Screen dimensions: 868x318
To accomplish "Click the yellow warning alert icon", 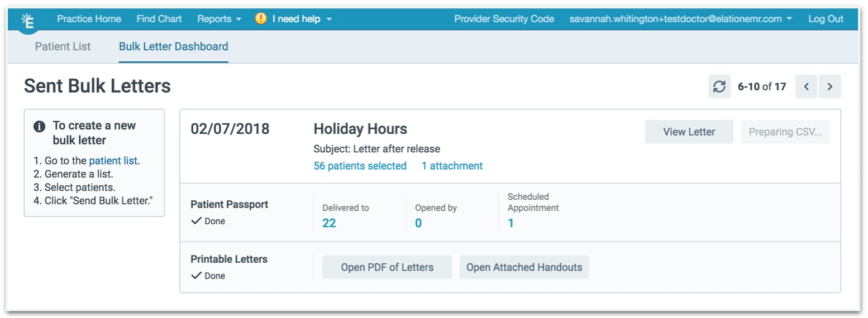I will [261, 19].
